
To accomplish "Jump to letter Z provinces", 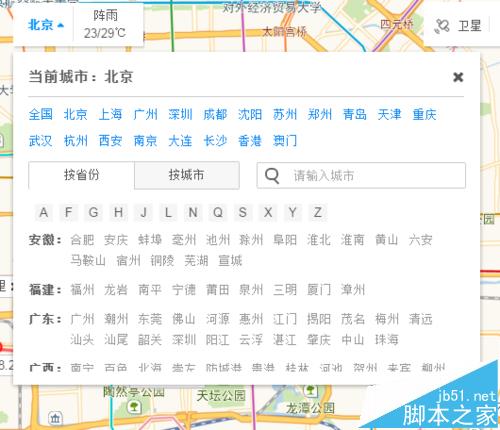I will click(x=318, y=212).
